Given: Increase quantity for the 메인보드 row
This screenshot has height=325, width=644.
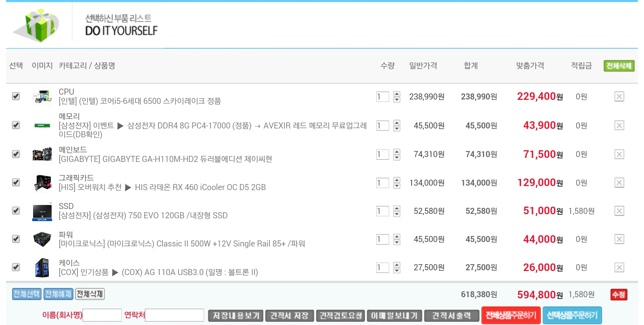Looking at the screenshot, I should pyautogui.click(x=397, y=152).
